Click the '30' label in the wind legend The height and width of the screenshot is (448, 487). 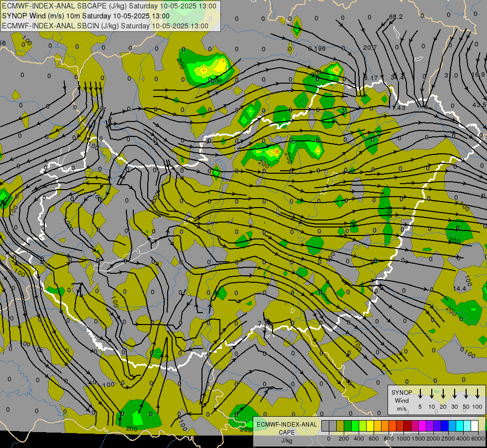pos(454,407)
